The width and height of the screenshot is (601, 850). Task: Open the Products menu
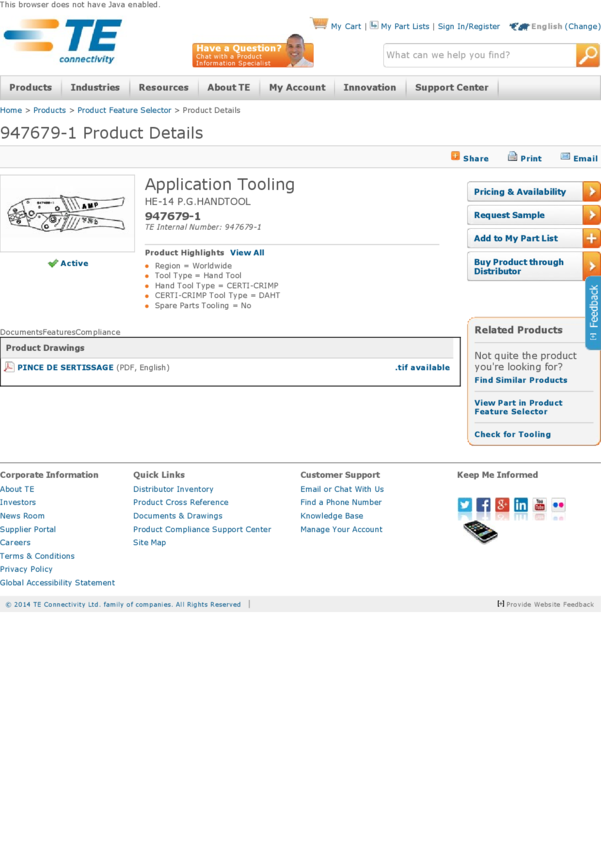30,88
